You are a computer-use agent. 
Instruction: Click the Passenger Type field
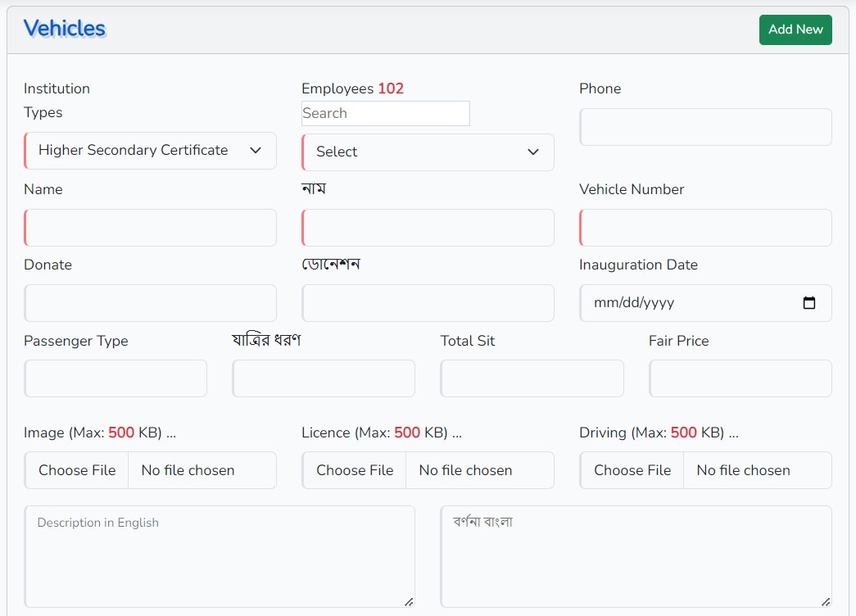coord(115,378)
